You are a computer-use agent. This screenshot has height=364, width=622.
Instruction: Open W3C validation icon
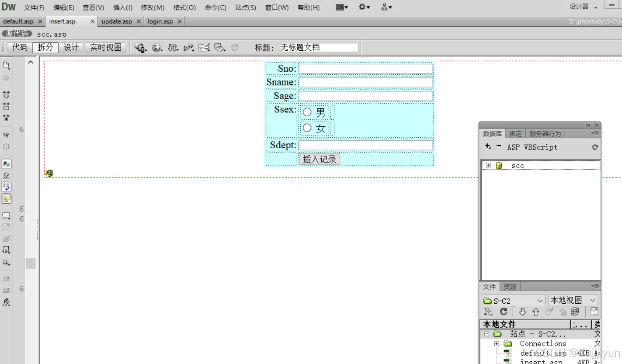click(x=188, y=48)
